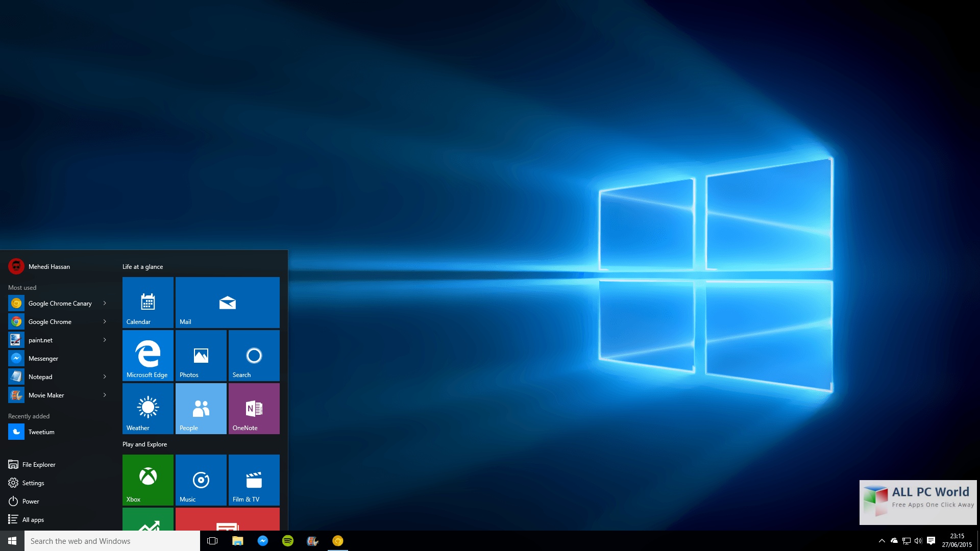The height and width of the screenshot is (551, 980).
Task: Open recently added Tweetium app
Action: 59,432
